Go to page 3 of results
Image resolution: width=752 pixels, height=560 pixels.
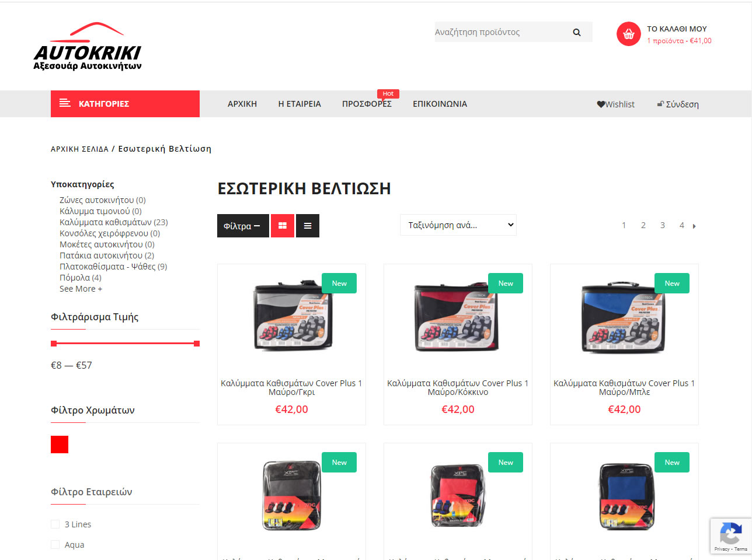coord(663,225)
